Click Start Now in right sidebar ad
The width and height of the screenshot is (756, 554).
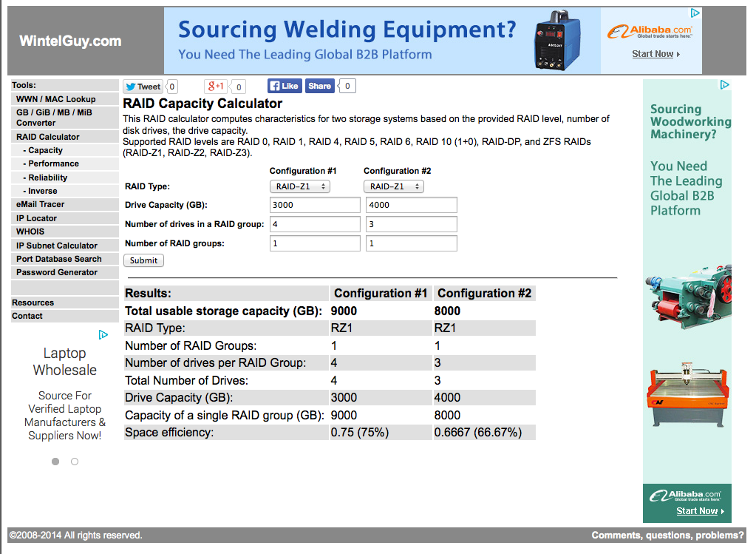point(700,511)
